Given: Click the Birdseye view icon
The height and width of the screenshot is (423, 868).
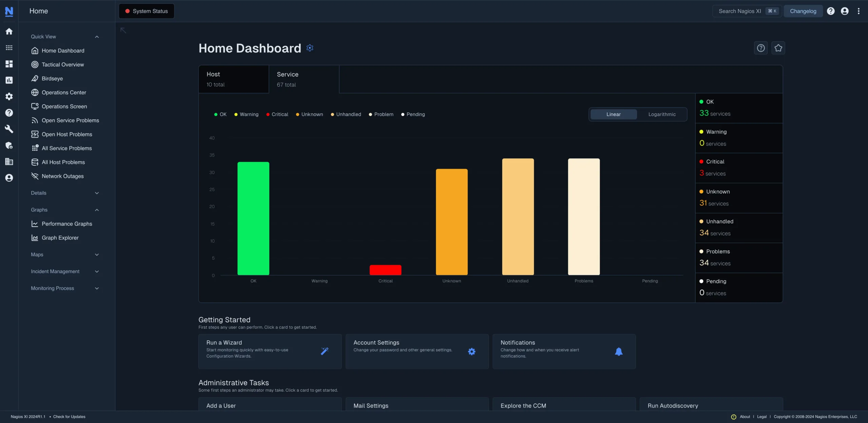Looking at the screenshot, I should click(x=34, y=79).
